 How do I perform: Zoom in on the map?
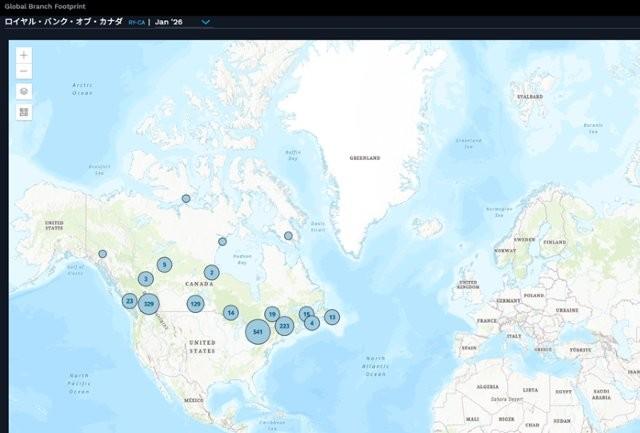coord(24,55)
